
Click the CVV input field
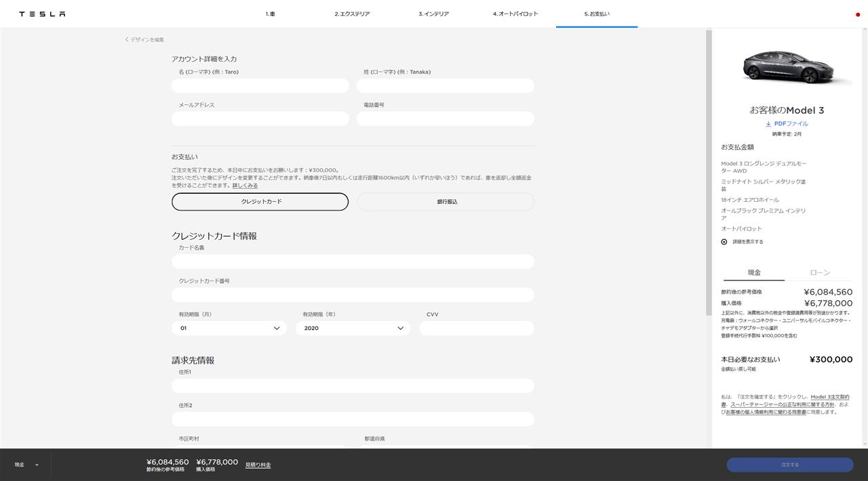[x=477, y=328]
